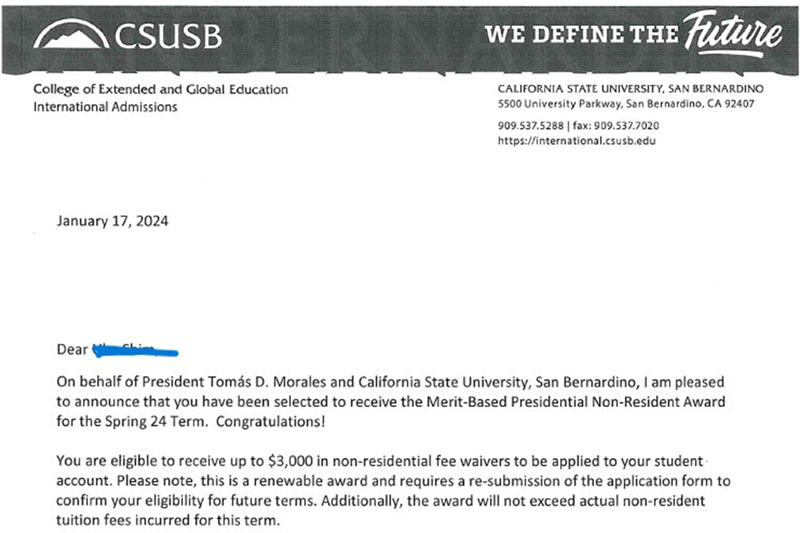The height and width of the screenshot is (533, 800).
Task: Click the phone number 909.537.5288
Action: coord(531,126)
